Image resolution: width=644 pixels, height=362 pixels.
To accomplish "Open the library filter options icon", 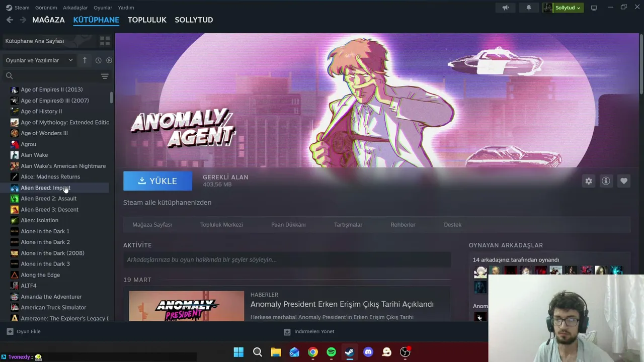I will coord(105,76).
